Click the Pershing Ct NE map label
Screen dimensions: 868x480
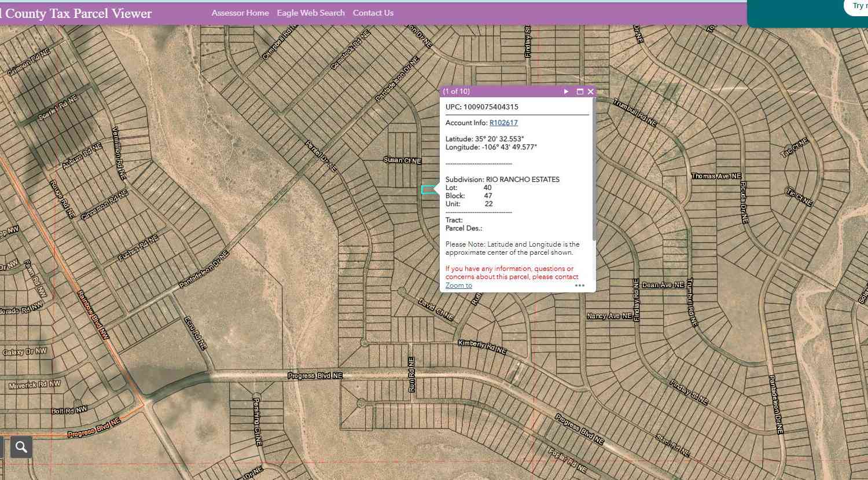click(x=257, y=421)
